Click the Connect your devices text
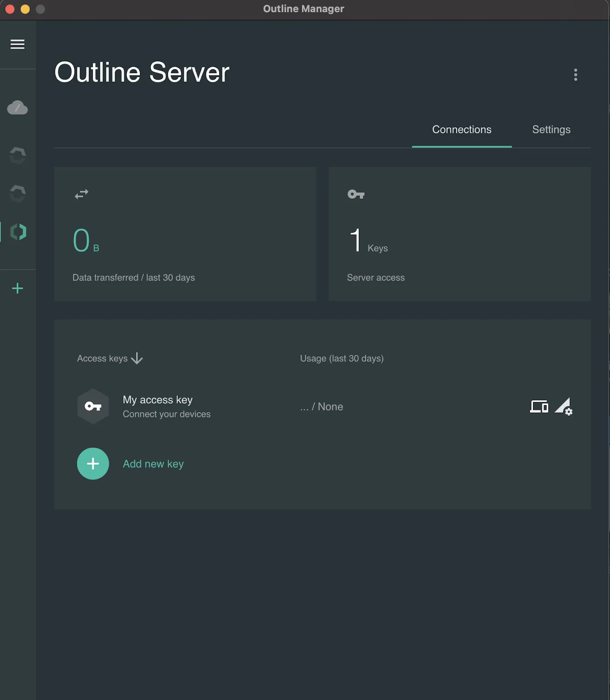This screenshot has height=700, width=610. [166, 414]
